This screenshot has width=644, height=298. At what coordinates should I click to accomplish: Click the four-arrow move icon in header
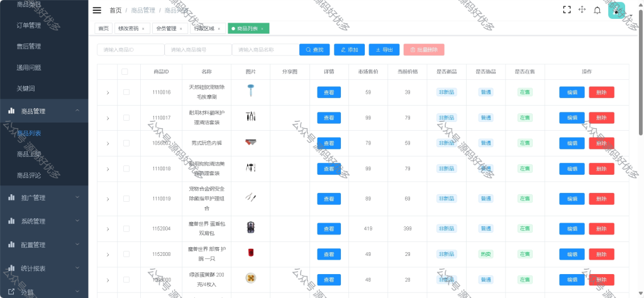[x=582, y=10]
